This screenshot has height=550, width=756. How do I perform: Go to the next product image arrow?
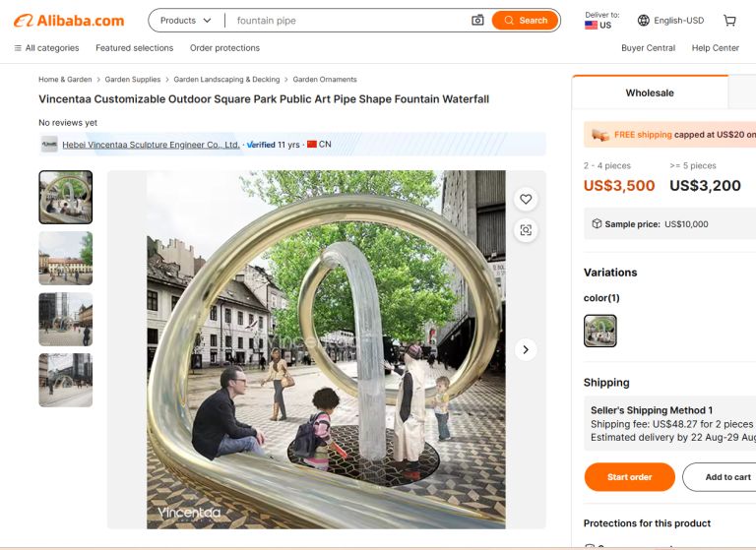(526, 349)
